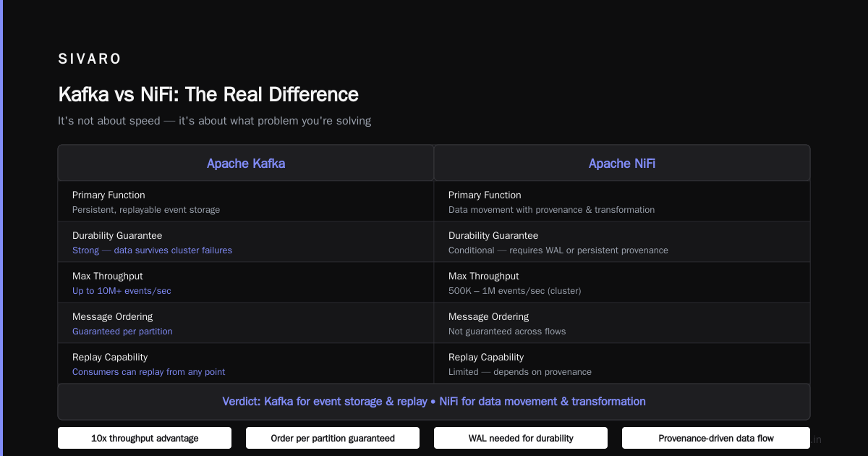Select NiFi's Primary Function row
Viewport: 868px width, 456px height.
tap(622, 201)
